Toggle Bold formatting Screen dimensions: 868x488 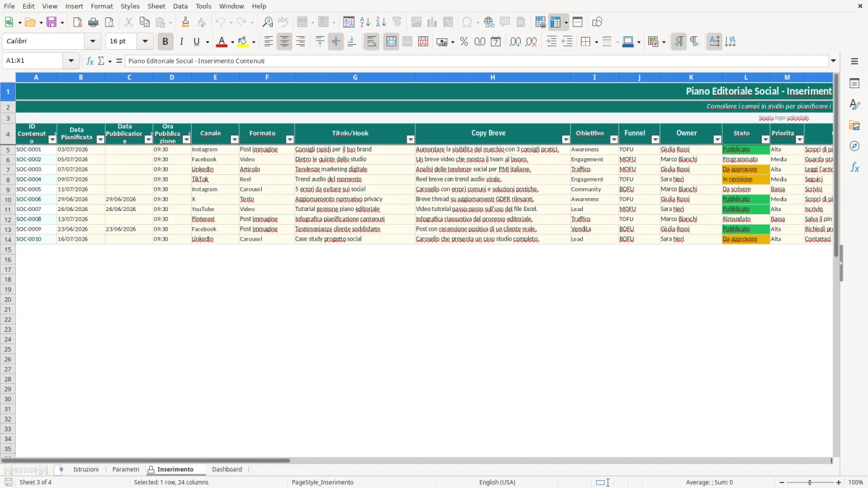click(x=165, y=42)
